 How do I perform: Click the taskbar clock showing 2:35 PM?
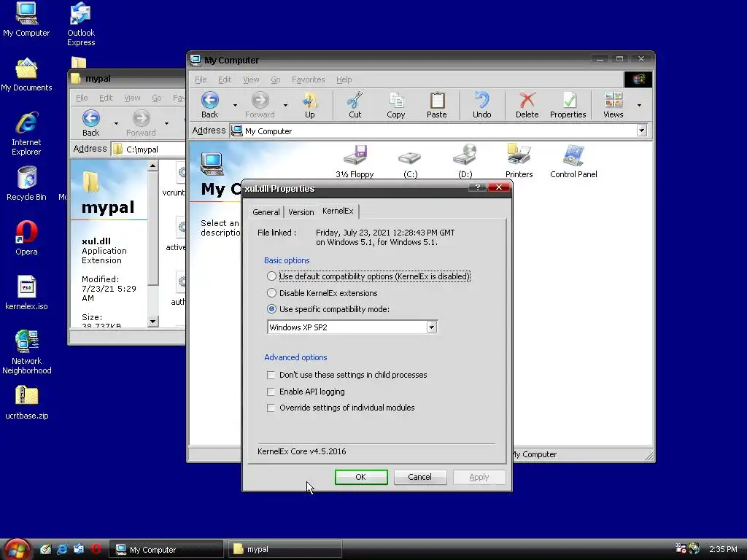point(723,549)
